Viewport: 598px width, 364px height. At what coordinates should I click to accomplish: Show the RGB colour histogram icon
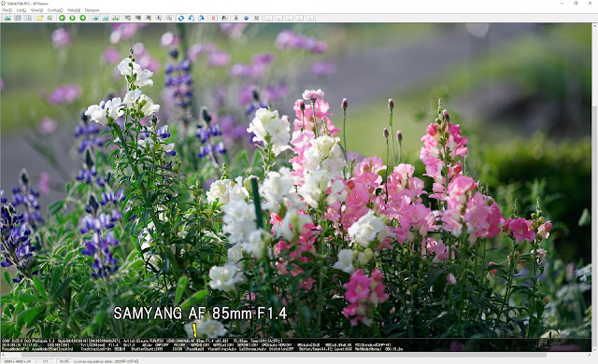click(116, 18)
